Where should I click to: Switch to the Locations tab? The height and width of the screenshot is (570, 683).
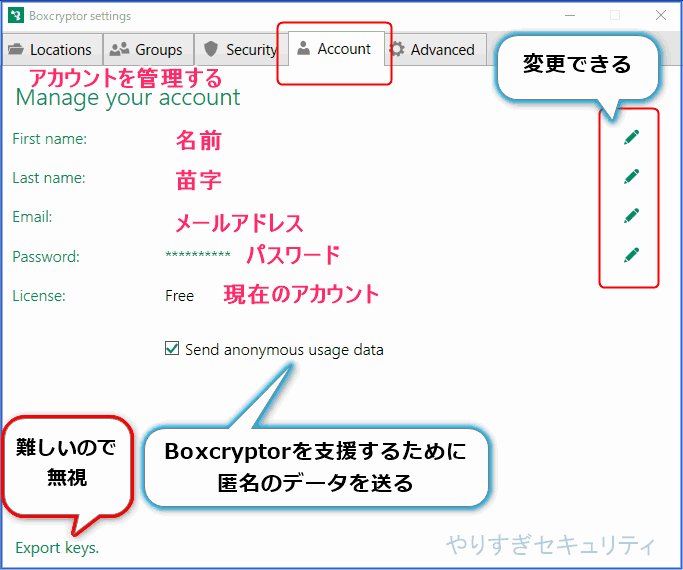coord(52,50)
